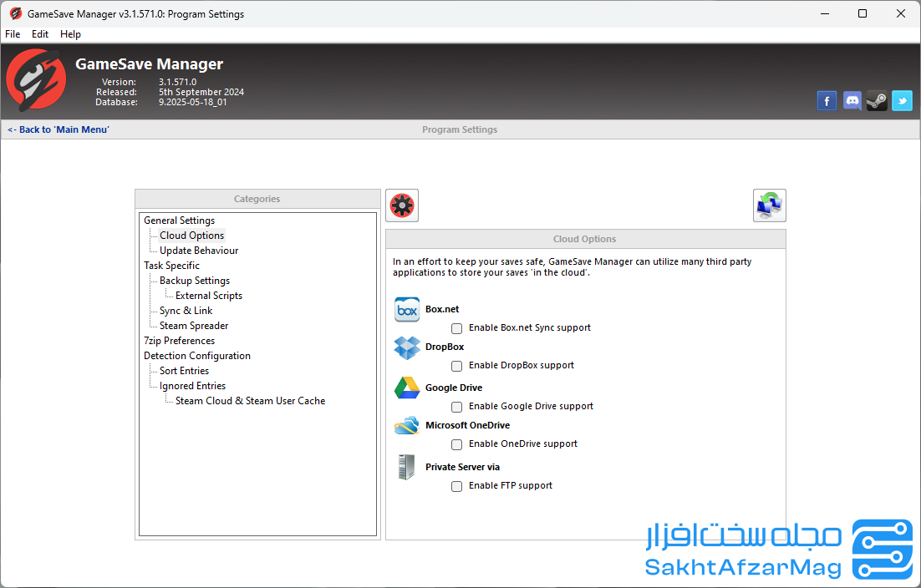Open Ignored Entries category
Viewport: 921px width, 588px height.
point(193,386)
